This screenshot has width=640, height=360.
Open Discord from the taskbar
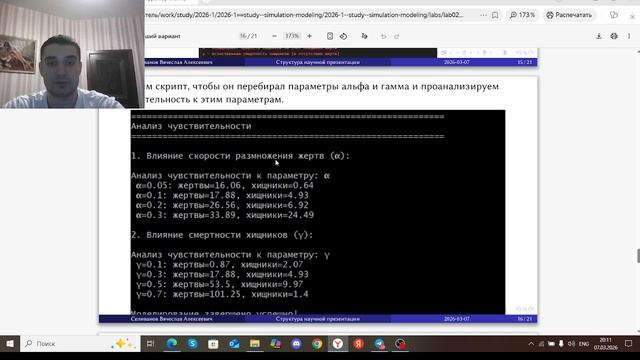[296, 344]
